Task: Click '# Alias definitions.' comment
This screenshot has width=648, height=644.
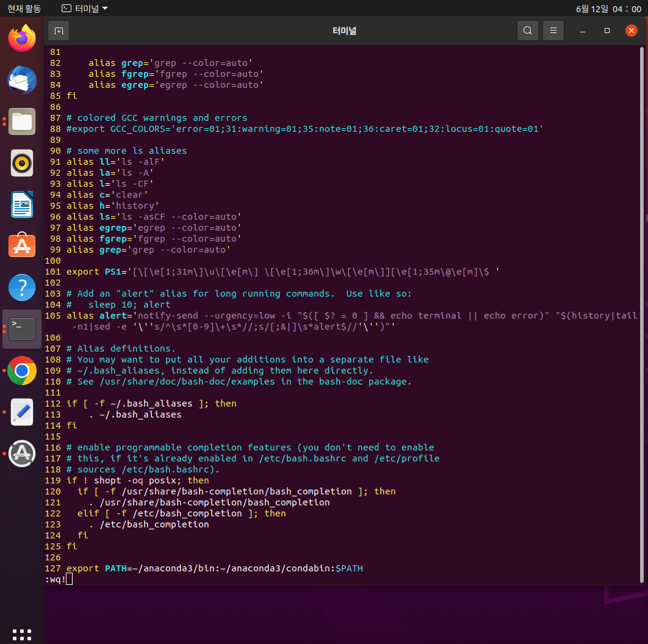Action: (x=121, y=349)
